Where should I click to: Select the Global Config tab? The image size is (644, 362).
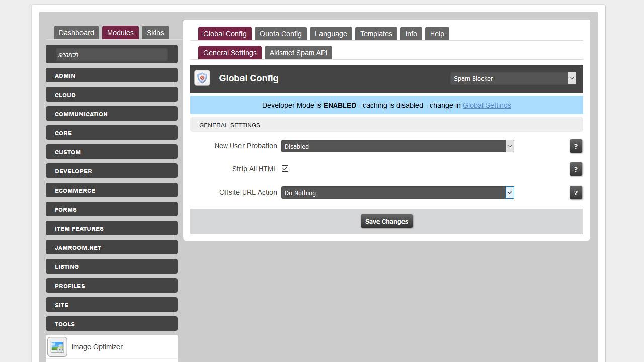(225, 34)
